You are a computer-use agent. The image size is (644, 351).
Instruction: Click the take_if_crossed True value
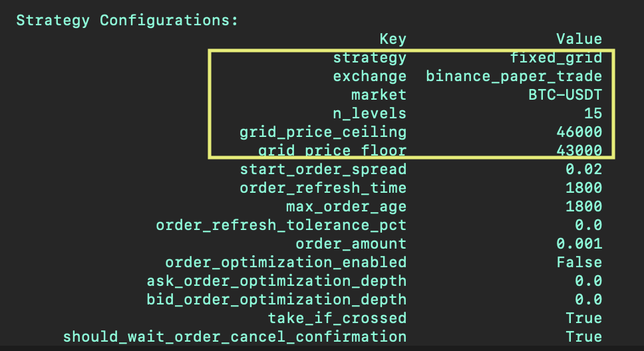point(583,318)
